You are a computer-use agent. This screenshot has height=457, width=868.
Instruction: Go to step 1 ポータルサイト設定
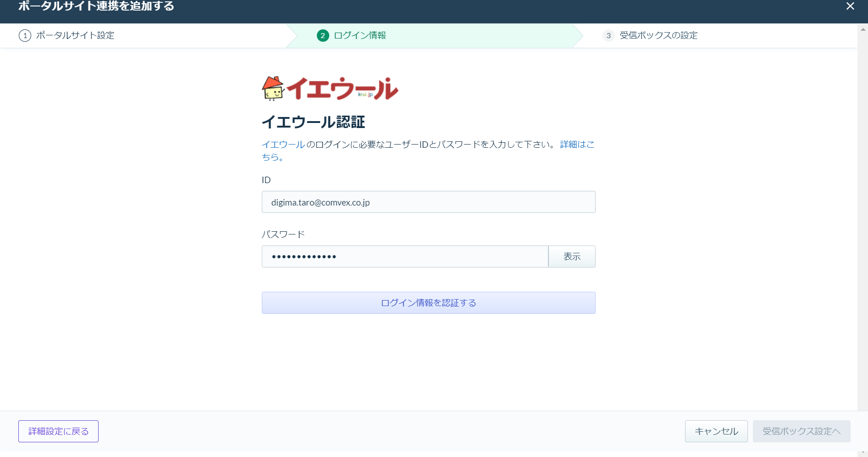pyautogui.click(x=66, y=35)
